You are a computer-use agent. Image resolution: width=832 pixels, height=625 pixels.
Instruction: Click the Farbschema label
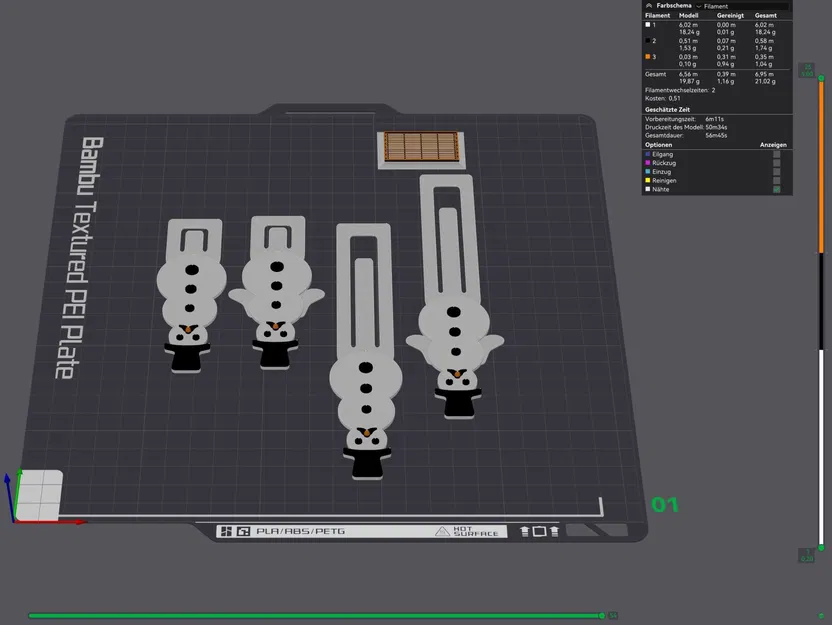point(673,6)
